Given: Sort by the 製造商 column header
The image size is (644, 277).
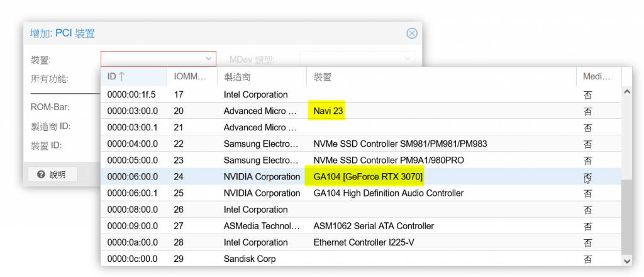Looking at the screenshot, I should [262, 76].
